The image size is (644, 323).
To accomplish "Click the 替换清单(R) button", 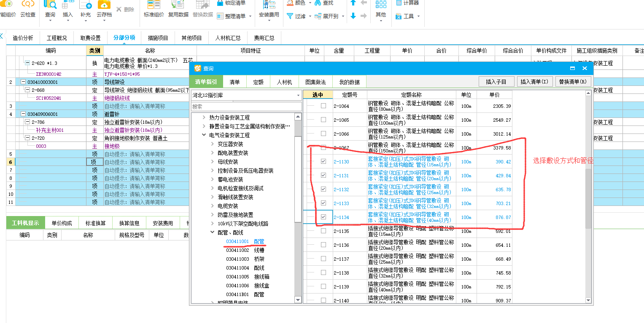I will 573,82.
